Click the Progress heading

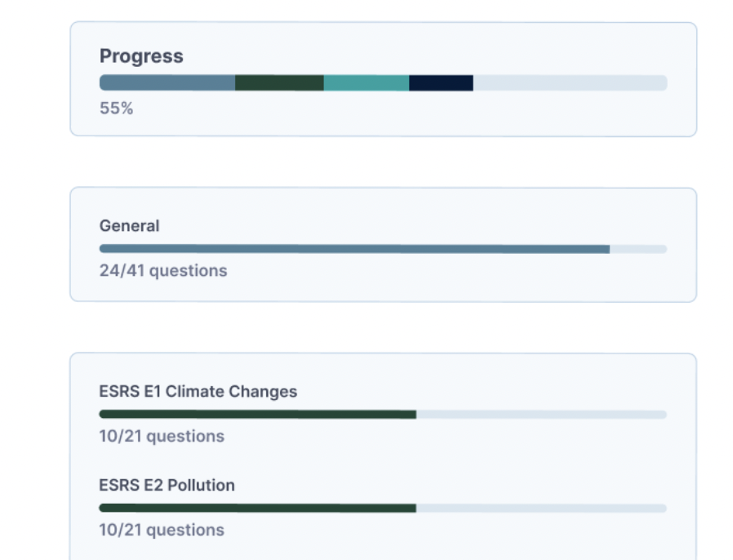click(141, 56)
